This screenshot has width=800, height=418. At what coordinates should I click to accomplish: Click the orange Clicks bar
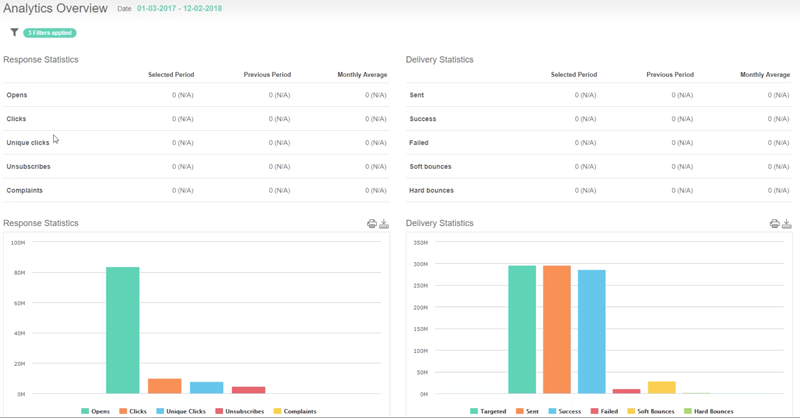[x=164, y=386]
